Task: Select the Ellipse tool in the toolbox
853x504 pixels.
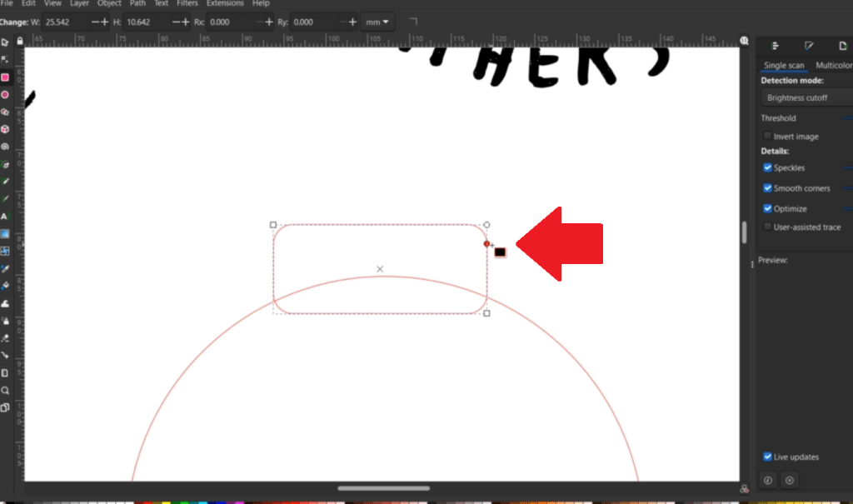Action: click(x=5, y=95)
